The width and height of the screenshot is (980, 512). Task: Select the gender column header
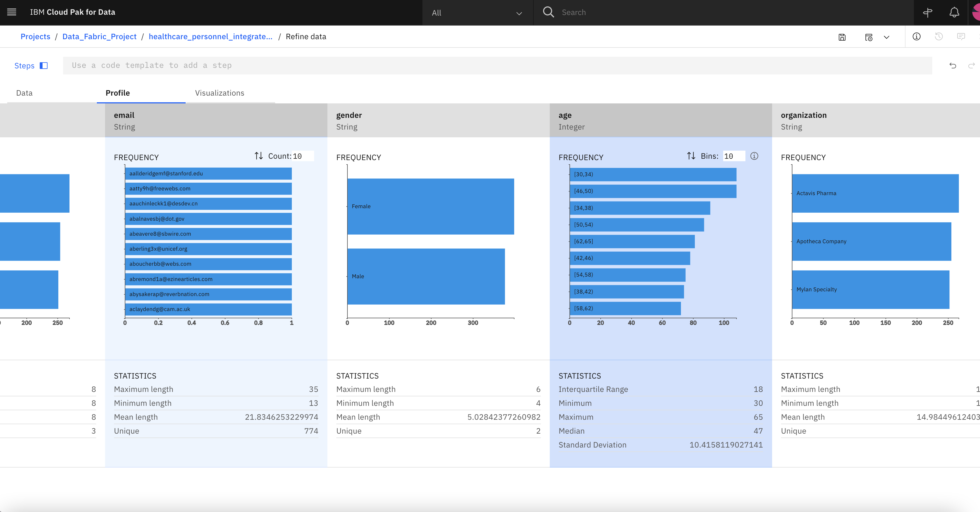click(x=438, y=121)
